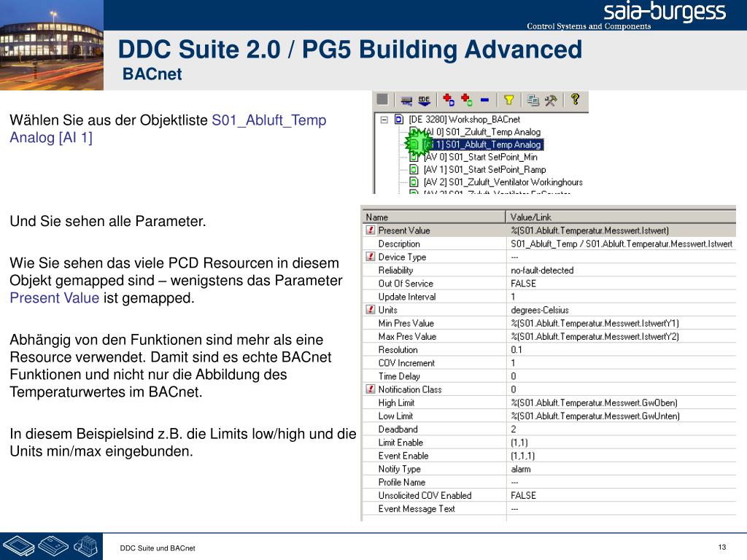
Task: Collapse the Workshop_BACnet tree node
Action: (x=384, y=120)
